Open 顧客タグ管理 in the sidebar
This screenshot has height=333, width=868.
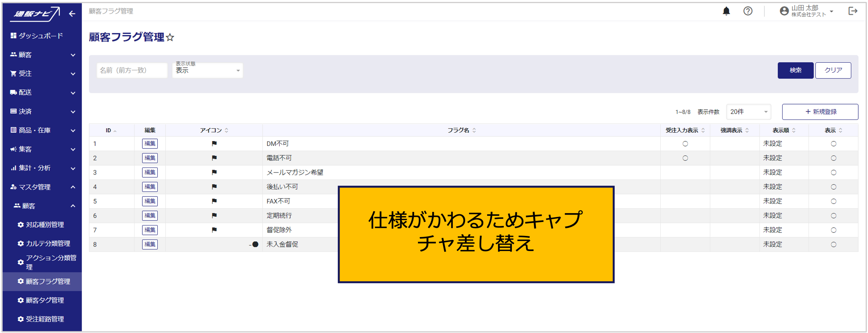[45, 300]
